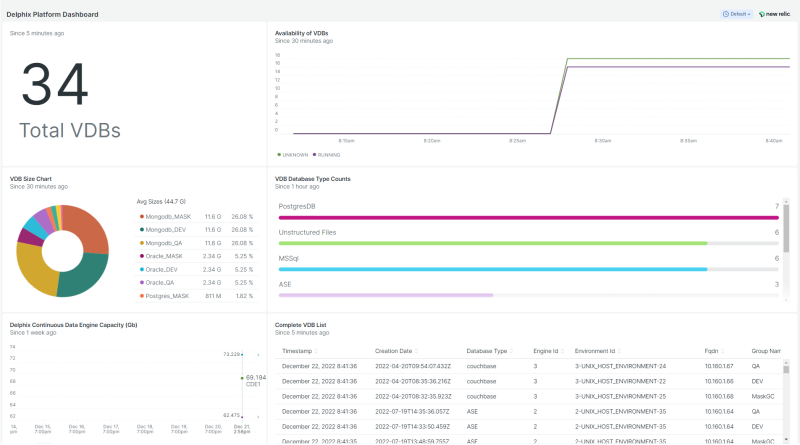Sort table by Timestamp column

[299, 351]
